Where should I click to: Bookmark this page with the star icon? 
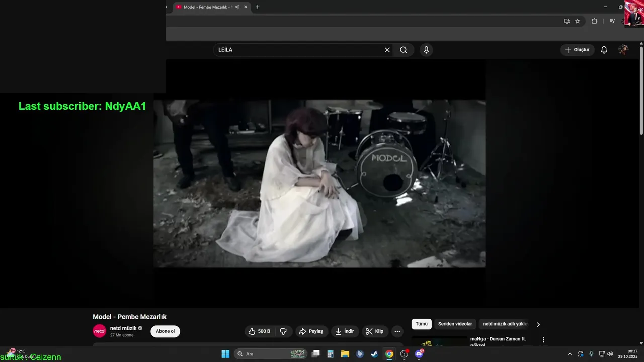(x=578, y=21)
